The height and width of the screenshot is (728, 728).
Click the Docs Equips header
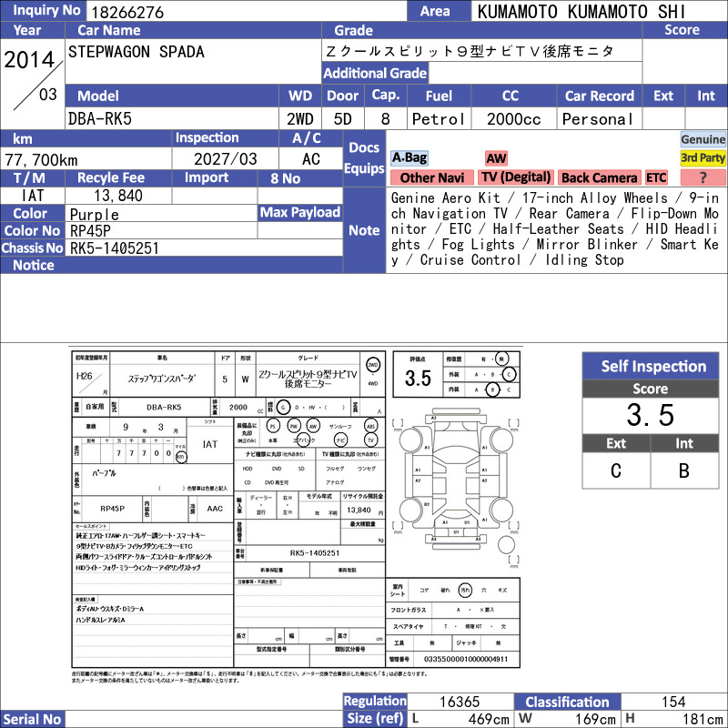(365, 157)
